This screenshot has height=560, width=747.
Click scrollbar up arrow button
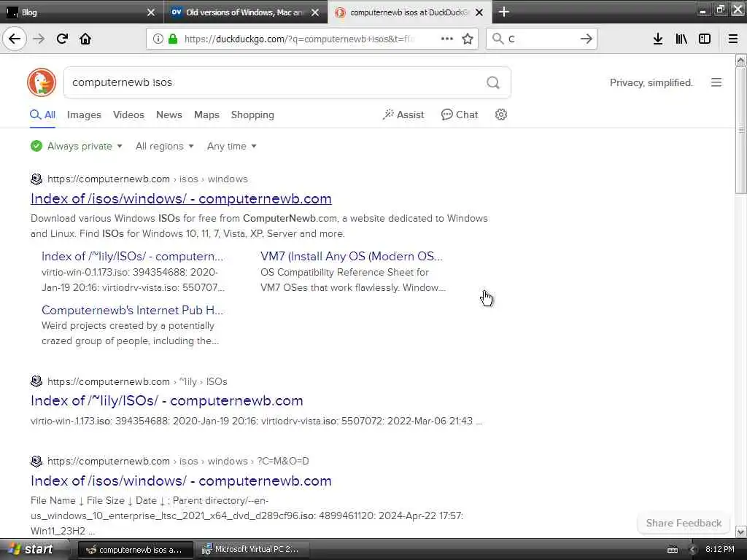740,60
